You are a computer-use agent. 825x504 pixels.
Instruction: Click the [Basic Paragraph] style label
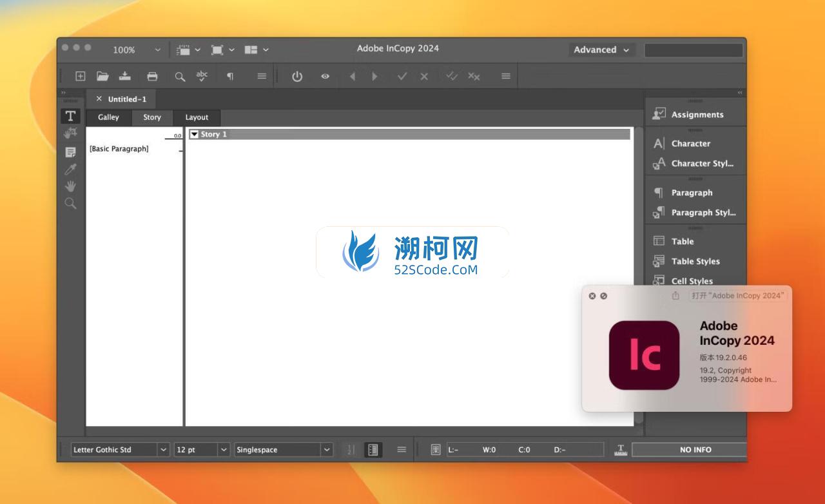point(119,149)
